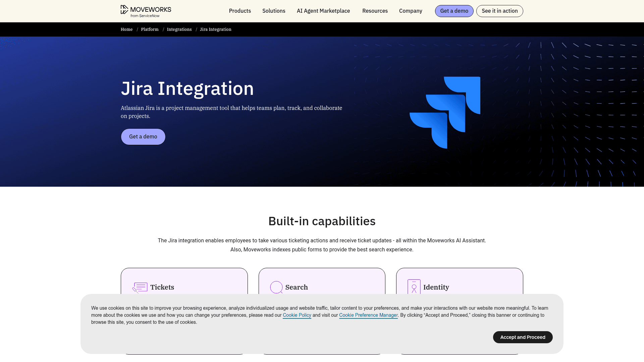Go to Platform breadcrumb

[150, 29]
